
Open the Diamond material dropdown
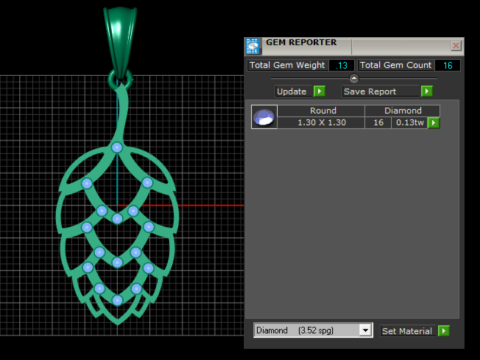click(x=365, y=330)
